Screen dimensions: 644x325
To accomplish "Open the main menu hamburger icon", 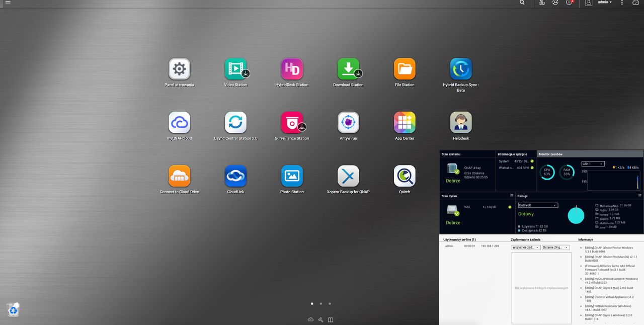I will coord(8,3).
